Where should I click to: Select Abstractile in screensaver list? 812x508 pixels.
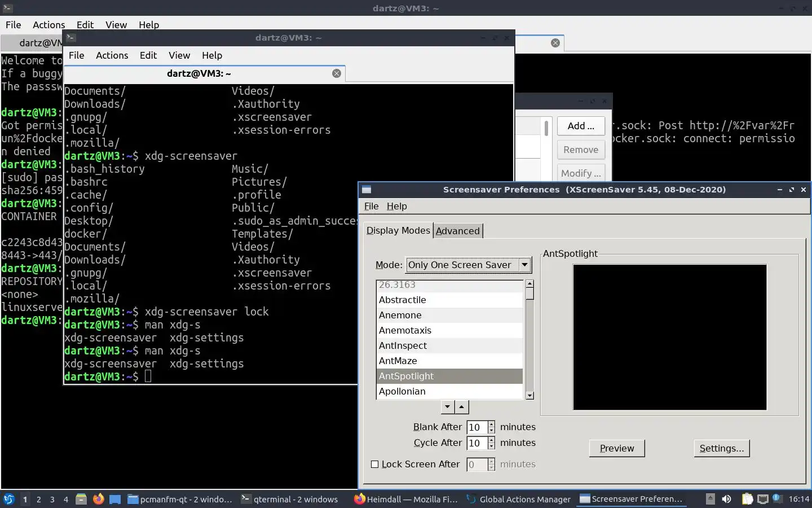coord(449,300)
